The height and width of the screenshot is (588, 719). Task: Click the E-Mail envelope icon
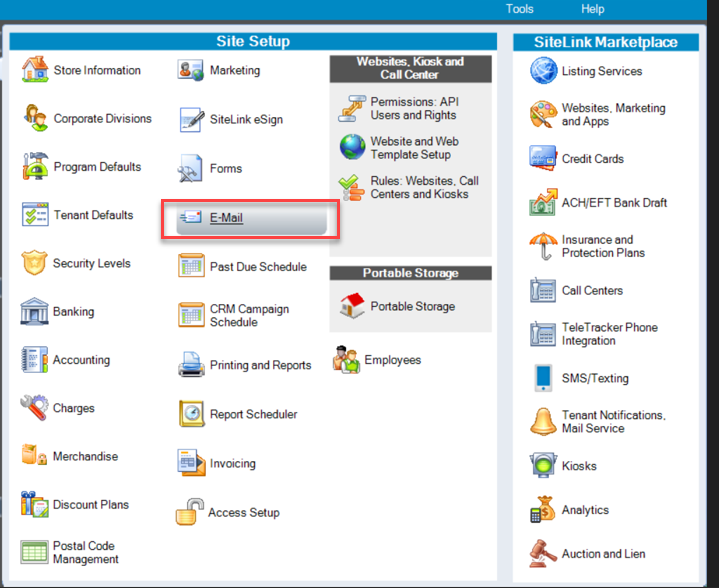[190, 217]
